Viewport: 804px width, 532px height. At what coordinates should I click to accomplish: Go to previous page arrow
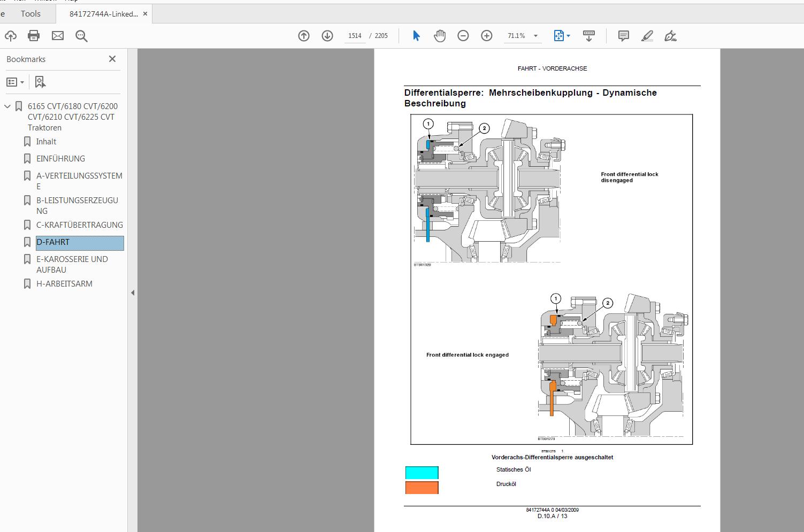coord(304,36)
